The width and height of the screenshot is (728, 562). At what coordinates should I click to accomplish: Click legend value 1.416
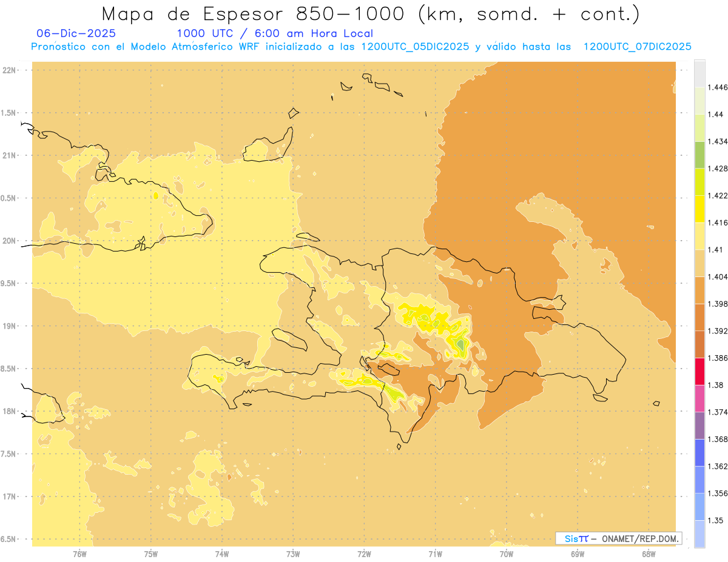(x=718, y=222)
